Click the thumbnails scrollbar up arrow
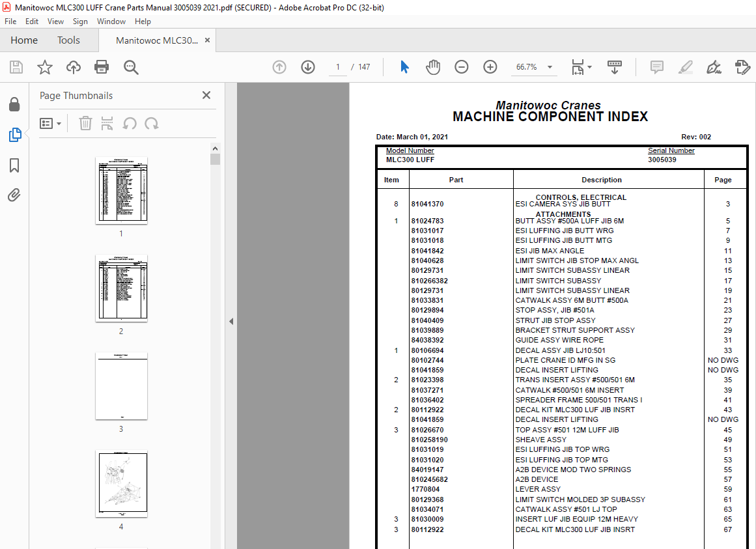This screenshot has height=549, width=756. 215,148
